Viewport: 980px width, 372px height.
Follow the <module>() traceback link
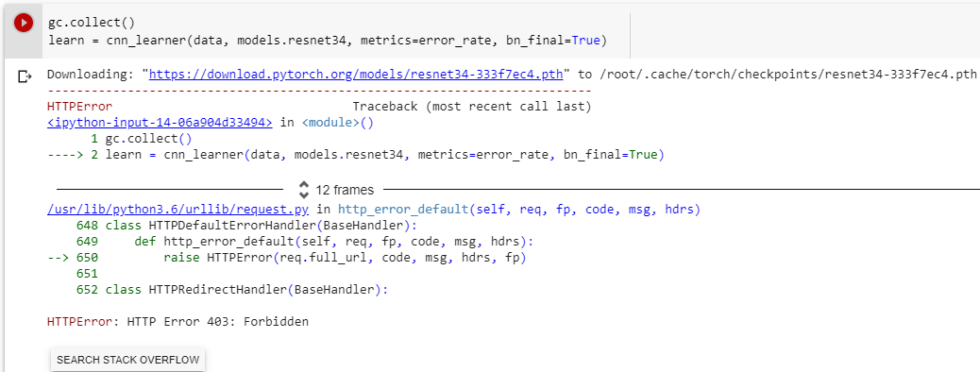[x=337, y=123]
